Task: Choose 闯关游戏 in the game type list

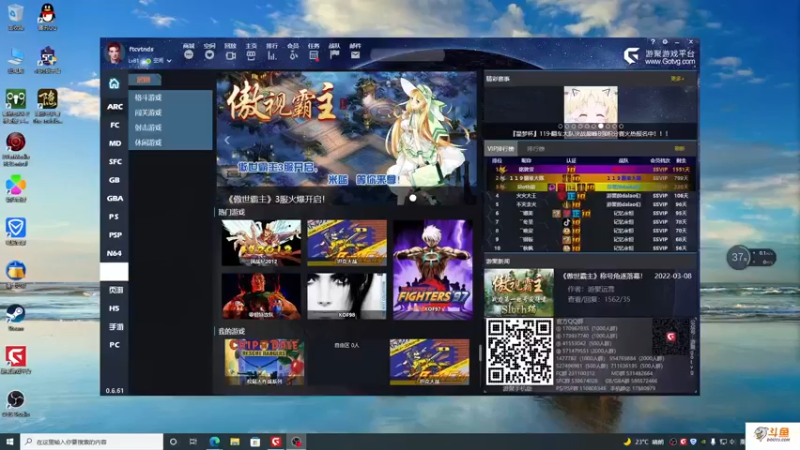Action: [x=170, y=112]
